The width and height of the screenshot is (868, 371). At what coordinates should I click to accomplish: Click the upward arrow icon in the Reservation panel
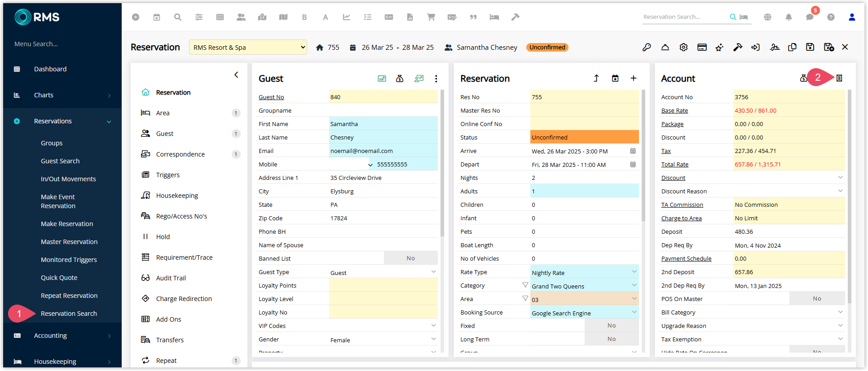[x=596, y=78]
